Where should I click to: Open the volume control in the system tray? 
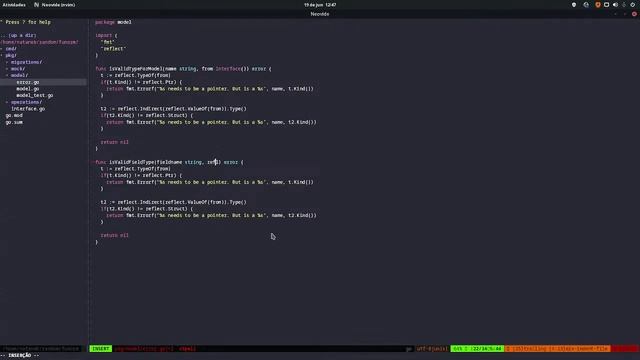pos(616,5)
